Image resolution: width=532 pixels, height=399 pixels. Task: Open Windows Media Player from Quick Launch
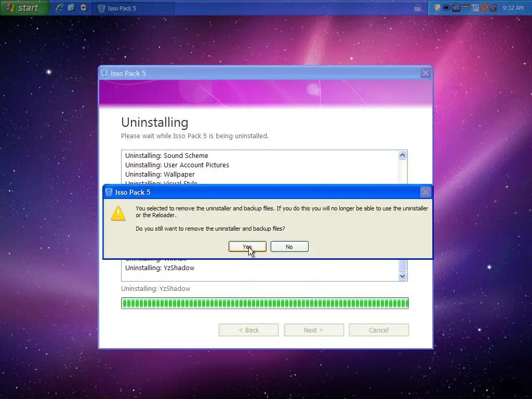[84, 8]
